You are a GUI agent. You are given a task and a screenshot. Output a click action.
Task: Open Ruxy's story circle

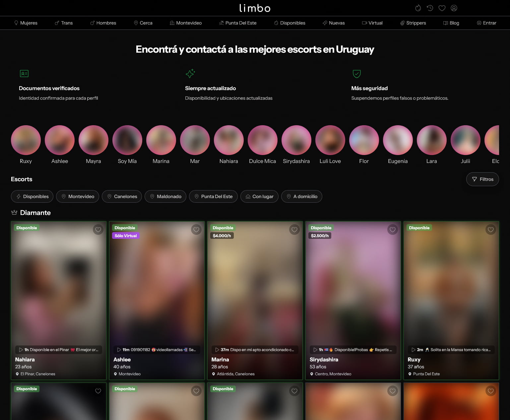(x=26, y=140)
